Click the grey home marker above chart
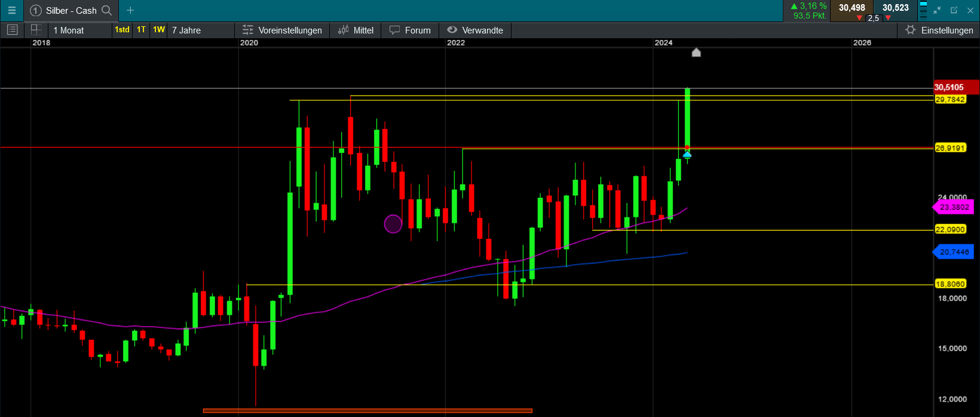Viewport: 980px width, 417px height. (696, 53)
